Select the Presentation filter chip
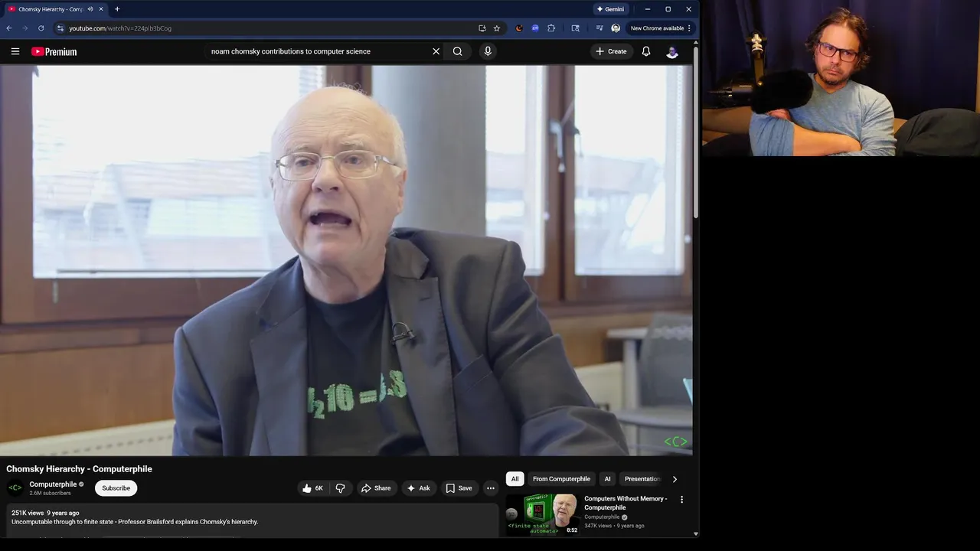 click(x=642, y=479)
